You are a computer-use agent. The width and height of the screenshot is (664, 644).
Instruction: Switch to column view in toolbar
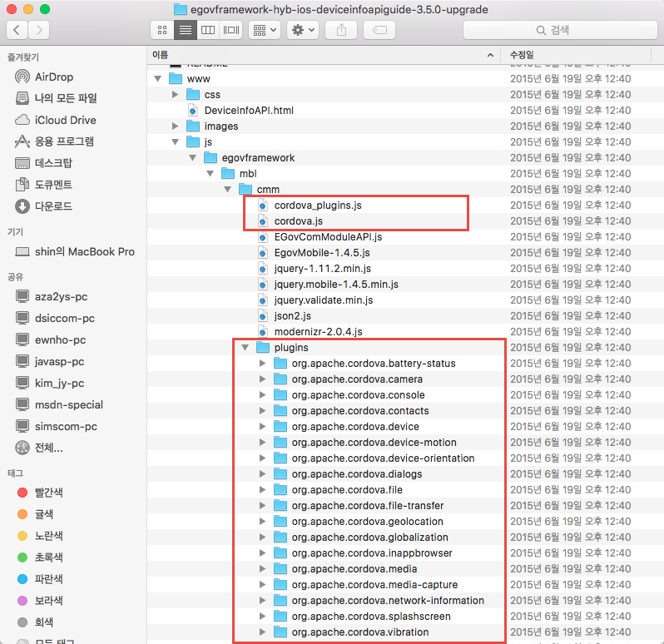[x=208, y=30]
